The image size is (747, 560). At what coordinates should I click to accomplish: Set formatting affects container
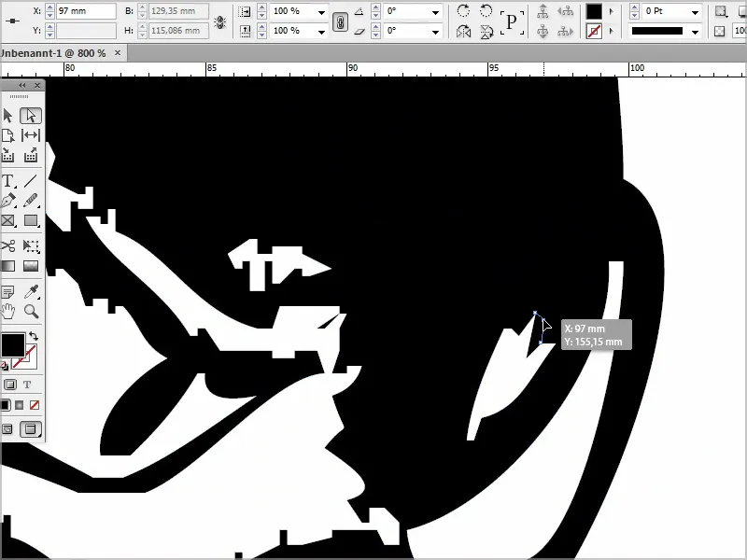pos(10,385)
